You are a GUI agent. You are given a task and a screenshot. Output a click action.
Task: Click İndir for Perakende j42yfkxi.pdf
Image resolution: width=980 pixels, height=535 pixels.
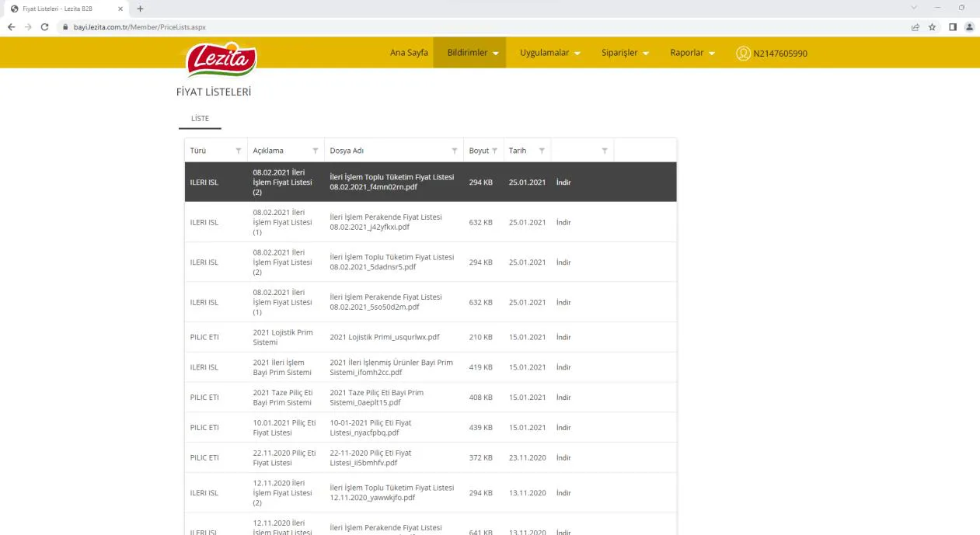pyautogui.click(x=563, y=222)
